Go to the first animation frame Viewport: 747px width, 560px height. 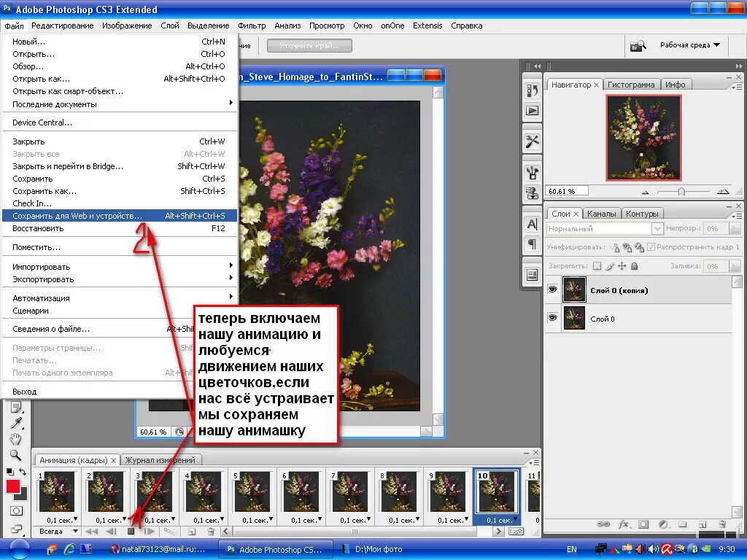pos(91,532)
